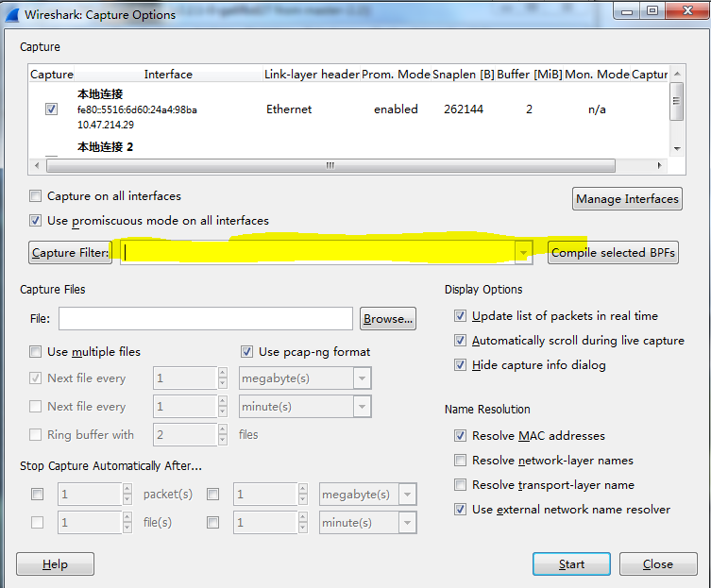Click the Capture Filter button
711x588 pixels.
70,253
